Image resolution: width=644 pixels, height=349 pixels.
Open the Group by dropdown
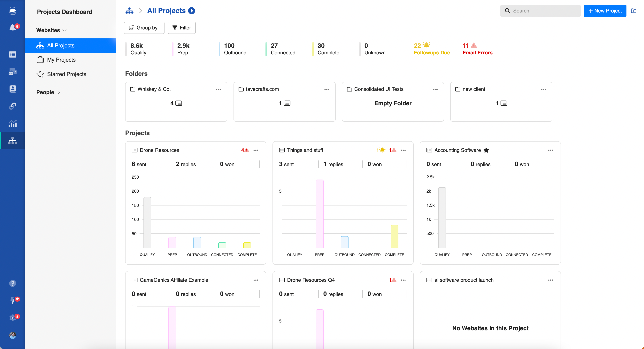(144, 28)
